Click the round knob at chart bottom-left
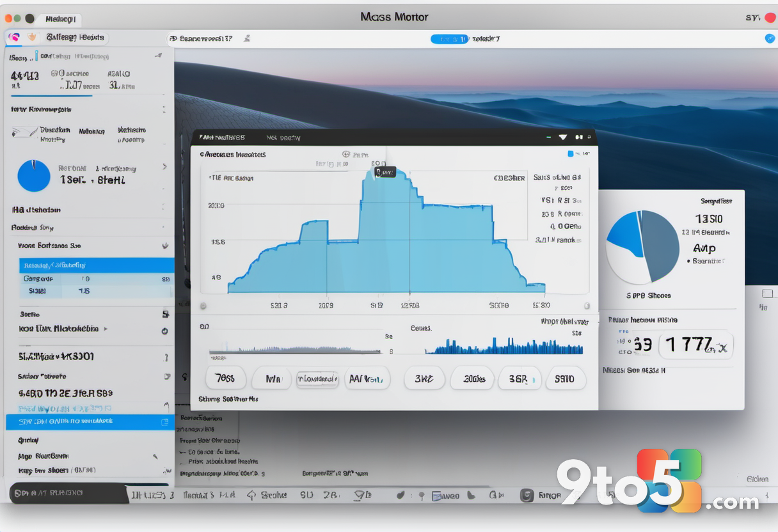Viewport: 778px width, 532px height. pyautogui.click(x=203, y=306)
